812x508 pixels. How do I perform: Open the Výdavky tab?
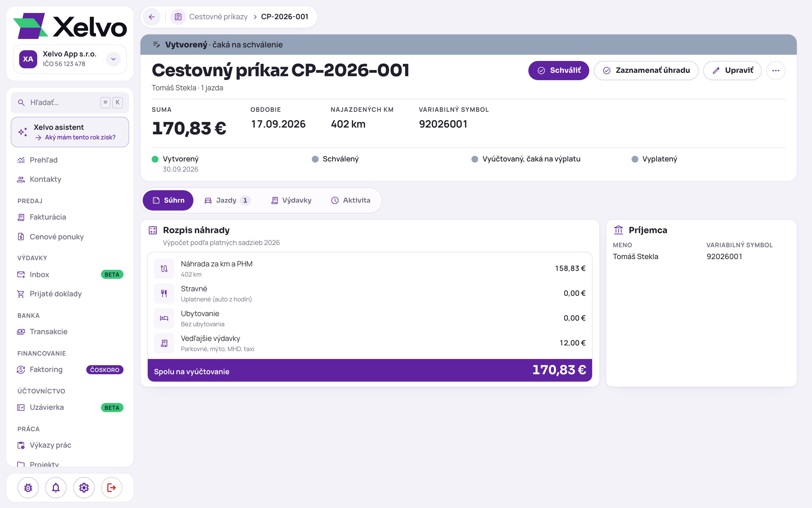point(291,200)
